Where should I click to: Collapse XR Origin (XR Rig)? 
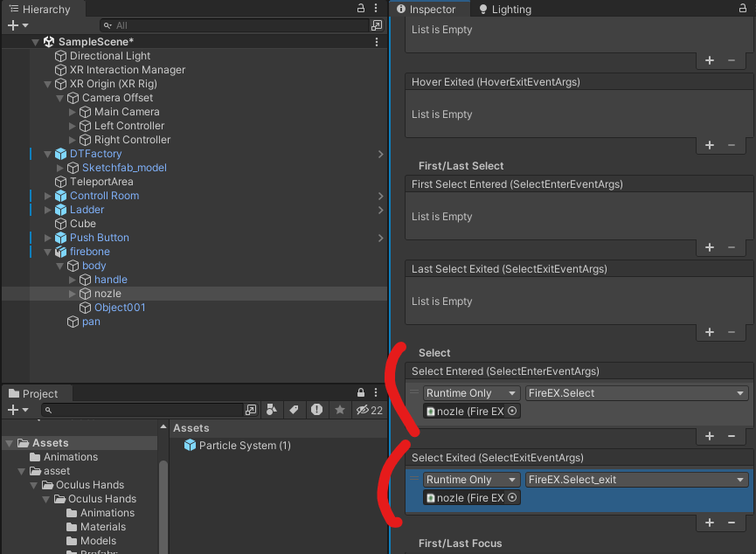[47, 84]
